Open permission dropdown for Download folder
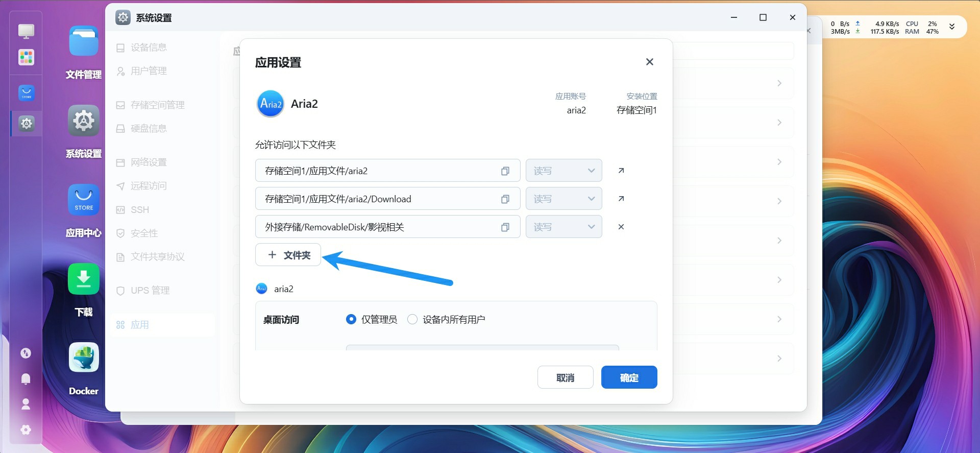The image size is (980, 453). (x=563, y=199)
